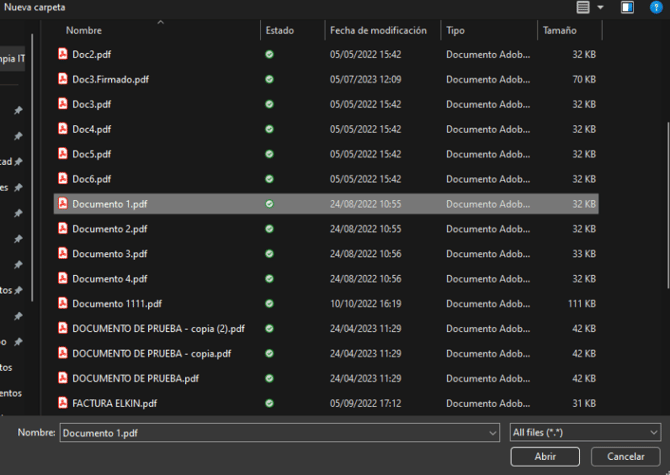Screen dimensions: 670x475
Task: Sort files by the Nombre column header
Action: click(x=84, y=31)
